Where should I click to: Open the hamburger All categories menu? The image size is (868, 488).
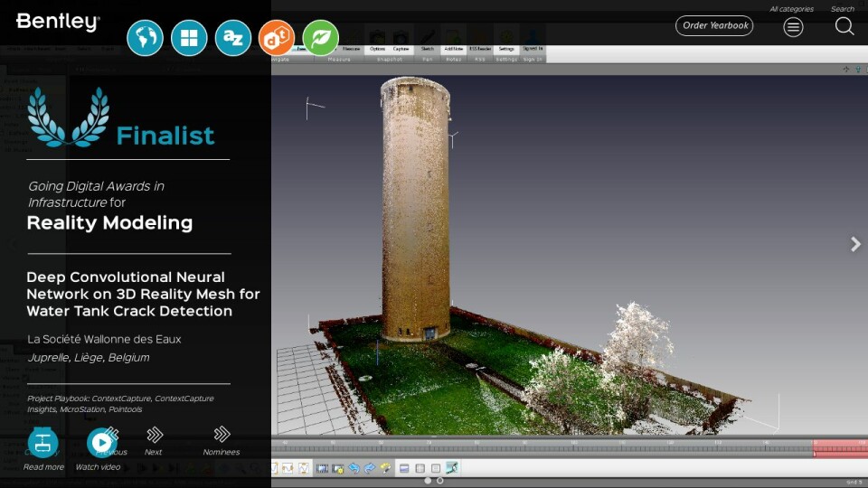(793, 26)
